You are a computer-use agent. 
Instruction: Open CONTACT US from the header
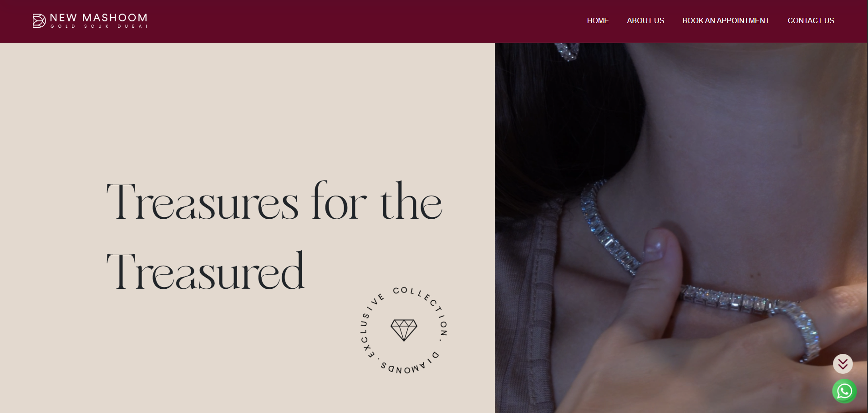pyautogui.click(x=811, y=20)
